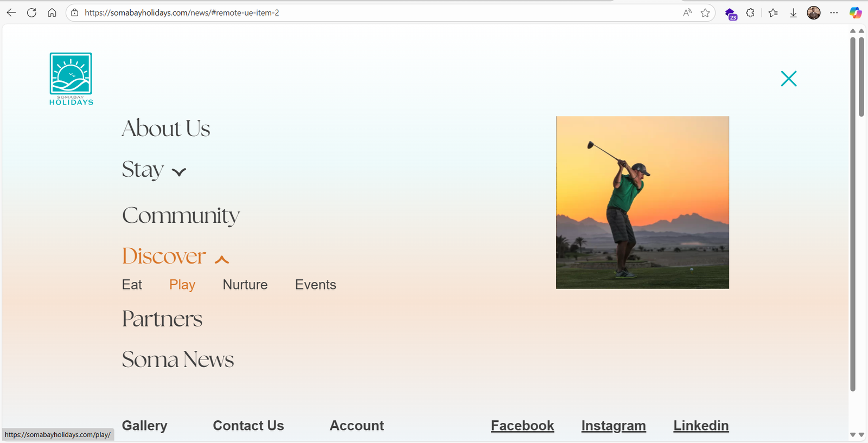Expand the Stay submenu chevron

pyautogui.click(x=179, y=172)
